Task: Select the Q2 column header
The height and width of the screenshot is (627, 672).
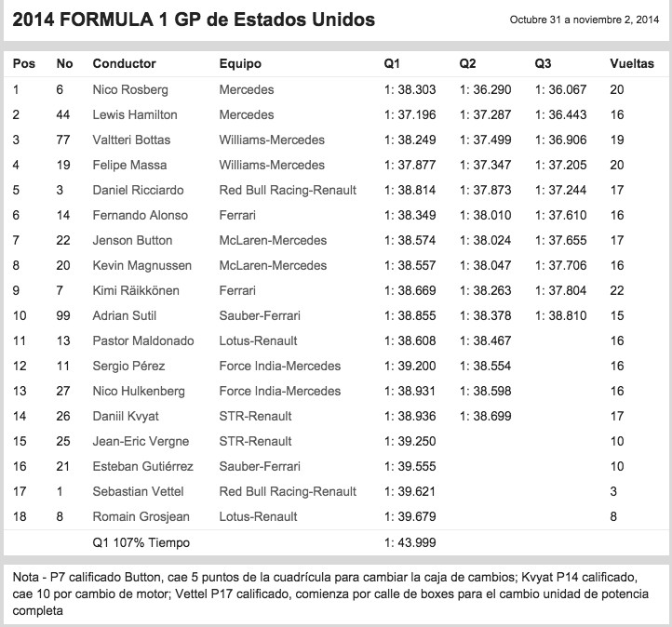Action: pyautogui.click(x=468, y=64)
